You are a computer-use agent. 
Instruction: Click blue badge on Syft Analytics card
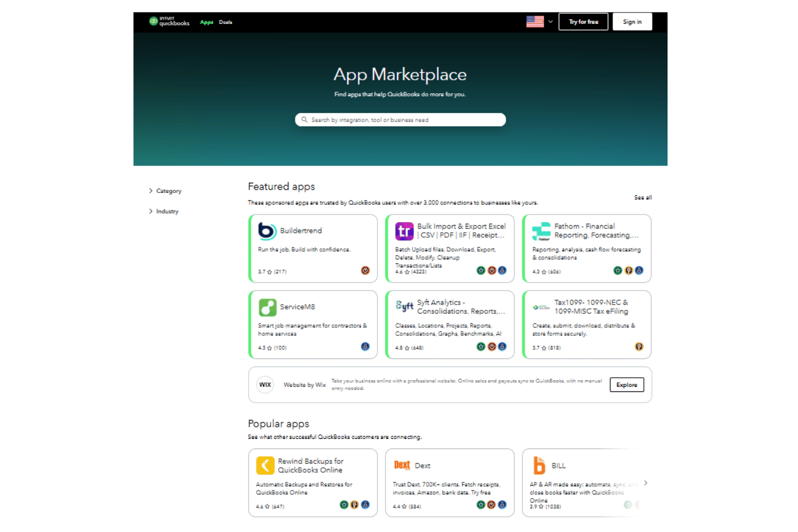[x=502, y=347]
